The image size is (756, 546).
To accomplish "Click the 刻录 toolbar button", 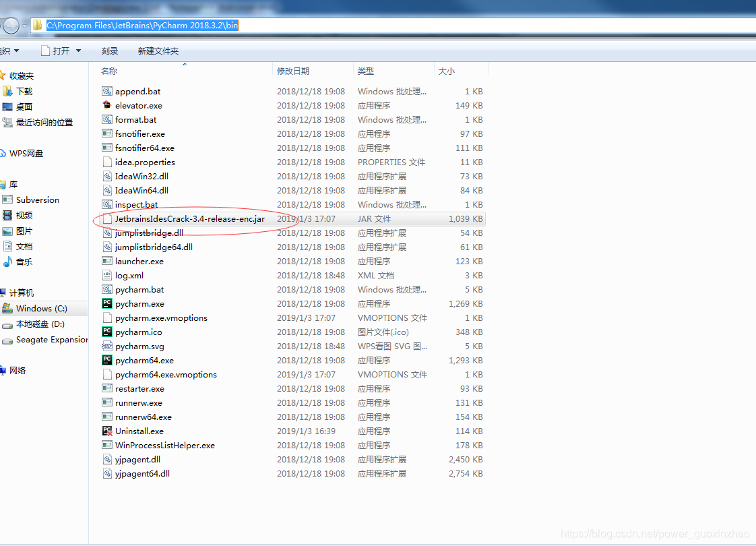I will coord(109,51).
